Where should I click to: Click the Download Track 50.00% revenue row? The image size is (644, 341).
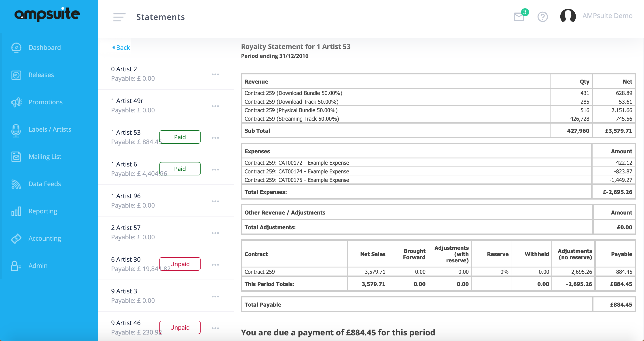coord(438,102)
